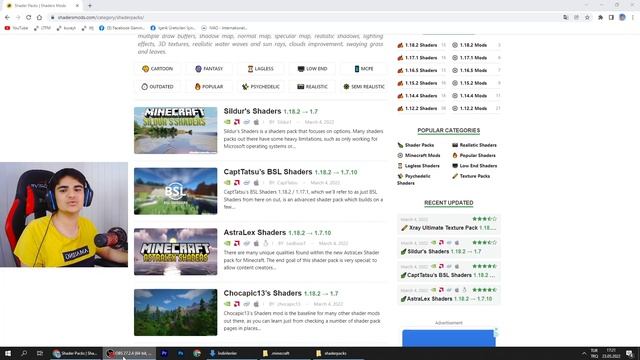Open the Psychedelic shader category

coord(261,87)
